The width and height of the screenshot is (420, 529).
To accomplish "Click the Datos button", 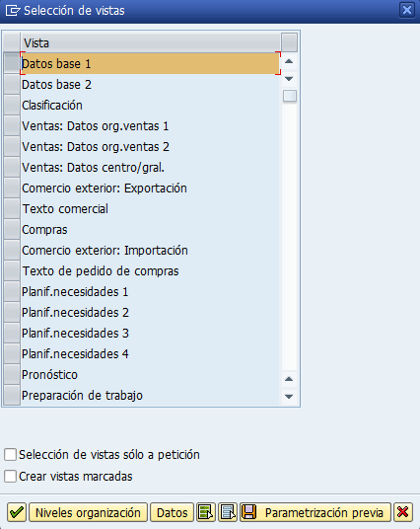I will 172,512.
